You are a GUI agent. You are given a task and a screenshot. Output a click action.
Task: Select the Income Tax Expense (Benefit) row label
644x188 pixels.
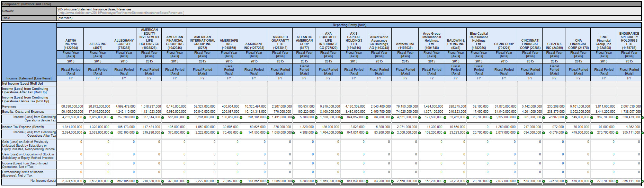coord(29,127)
